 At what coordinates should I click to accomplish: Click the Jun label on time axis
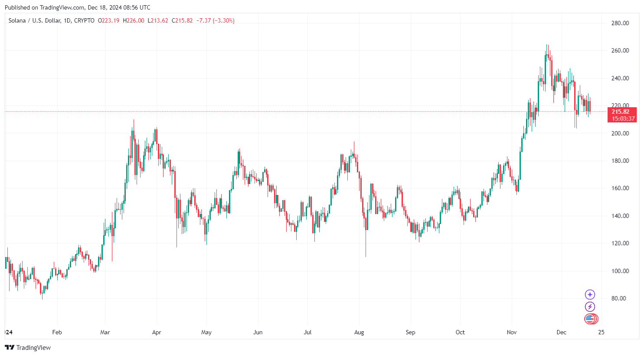tap(258, 332)
